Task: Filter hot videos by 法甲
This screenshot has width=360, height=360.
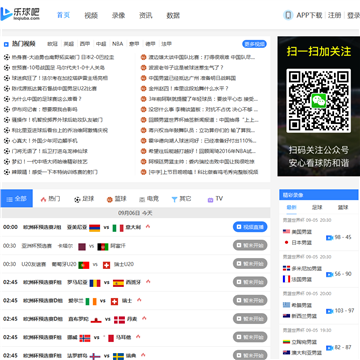Action: click(x=167, y=44)
